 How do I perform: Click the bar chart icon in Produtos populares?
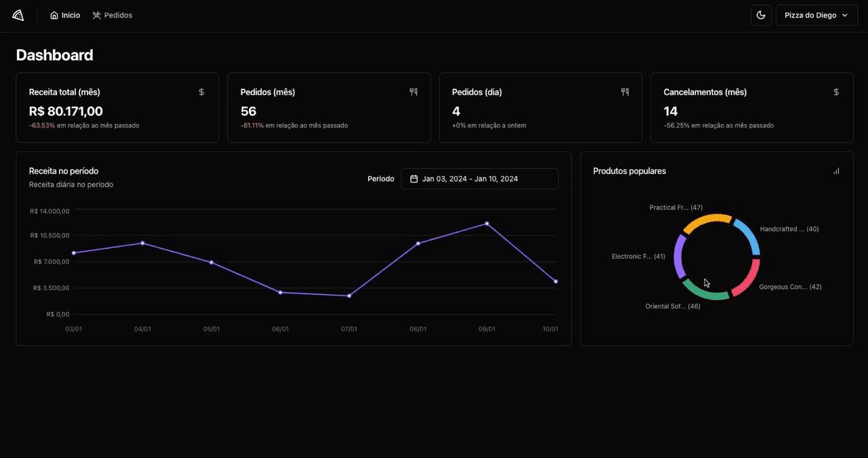click(x=836, y=171)
